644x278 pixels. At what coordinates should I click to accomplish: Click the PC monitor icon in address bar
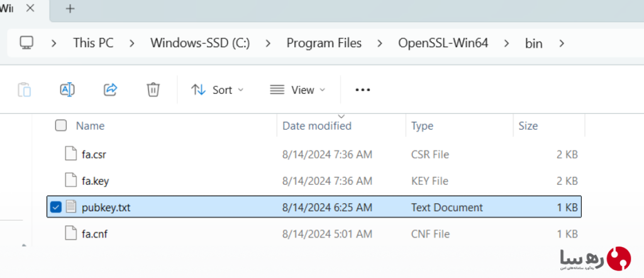26,43
